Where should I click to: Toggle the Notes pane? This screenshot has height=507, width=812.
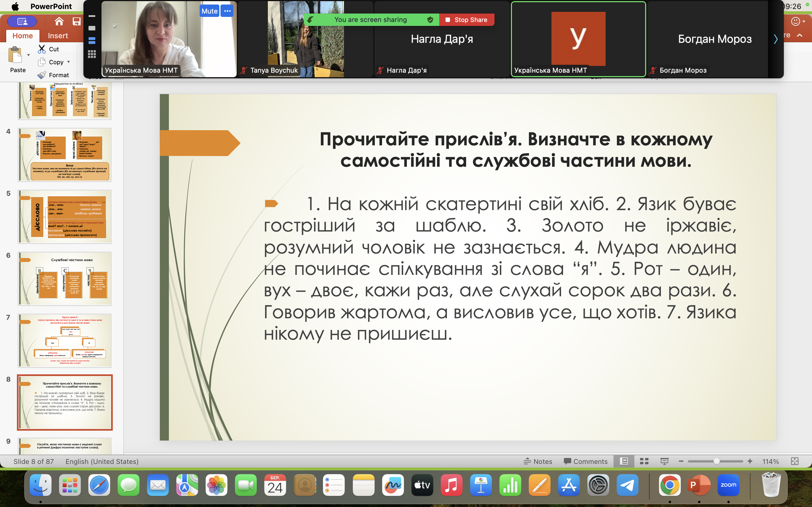point(538,461)
